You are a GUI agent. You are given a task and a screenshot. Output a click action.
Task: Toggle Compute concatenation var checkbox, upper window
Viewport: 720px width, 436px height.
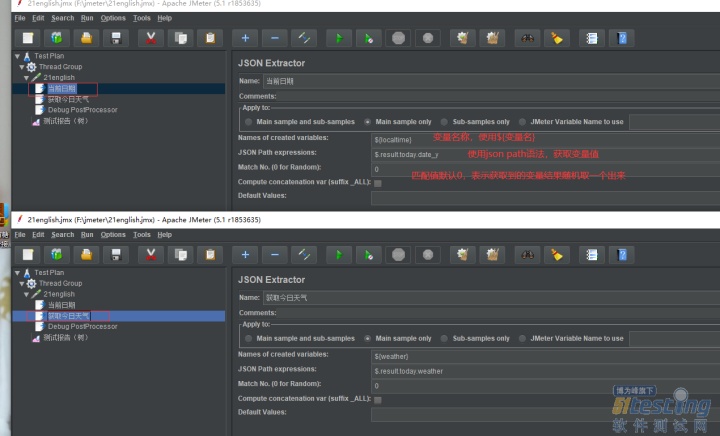click(378, 183)
